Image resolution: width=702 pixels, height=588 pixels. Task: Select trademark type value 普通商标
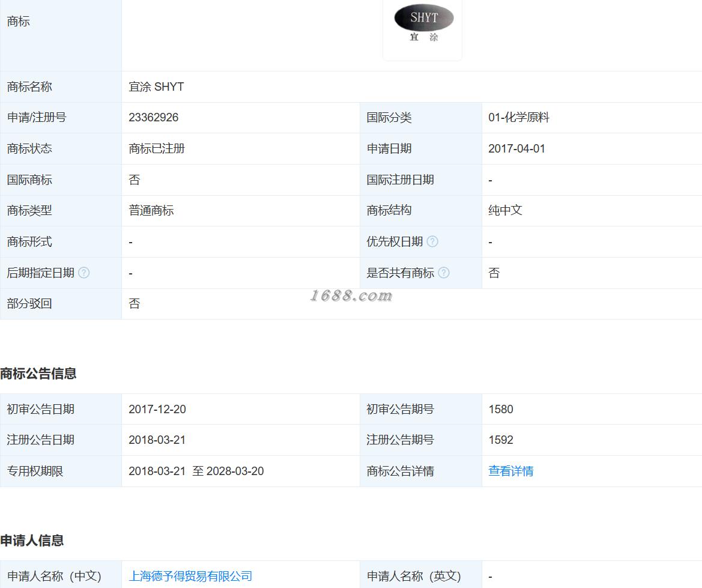(x=151, y=210)
